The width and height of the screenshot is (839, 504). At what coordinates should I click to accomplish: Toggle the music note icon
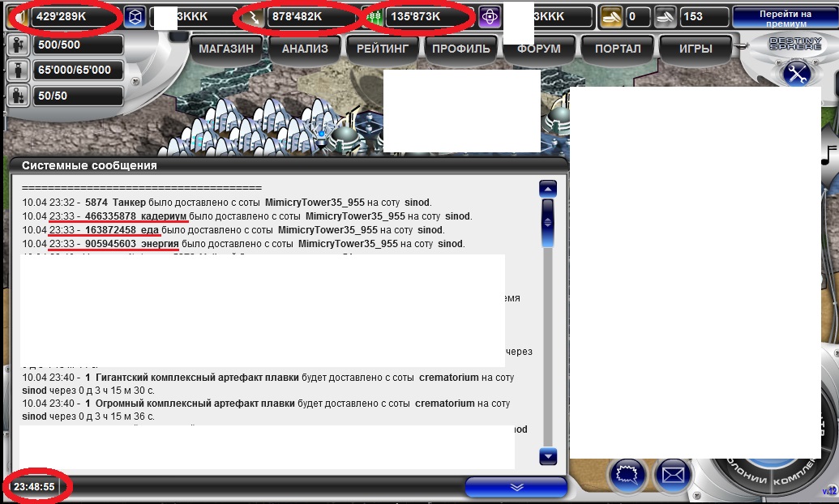click(828, 155)
